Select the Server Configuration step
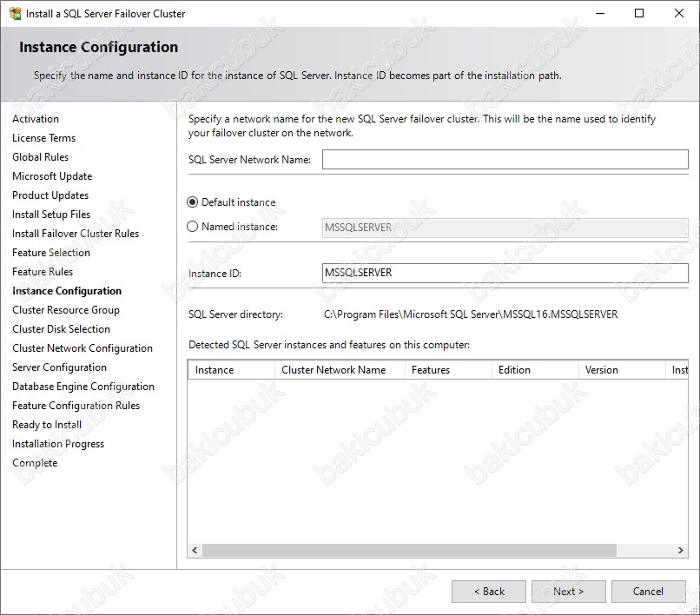The width and height of the screenshot is (700, 615). (59, 367)
